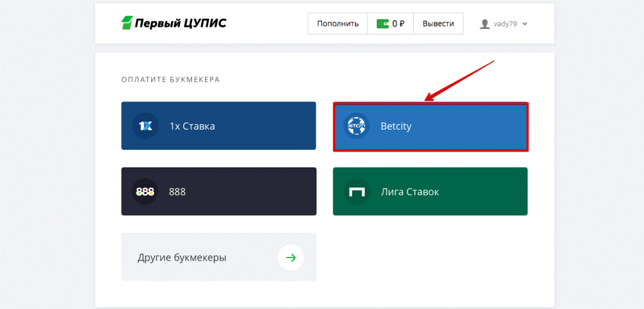Click the green arrow in Другие букмекеры

tap(291, 257)
